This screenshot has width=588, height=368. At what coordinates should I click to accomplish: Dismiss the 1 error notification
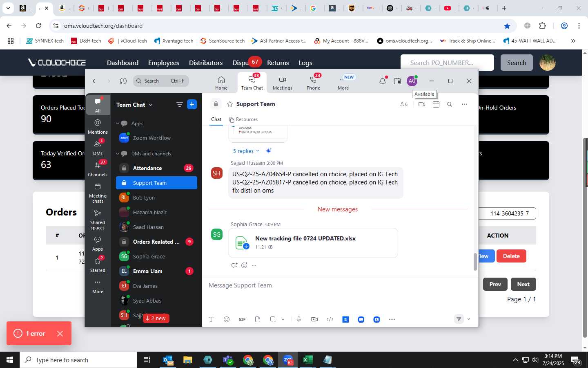click(60, 334)
